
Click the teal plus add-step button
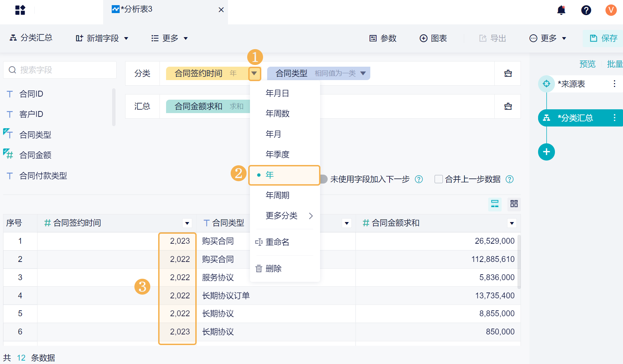546,152
